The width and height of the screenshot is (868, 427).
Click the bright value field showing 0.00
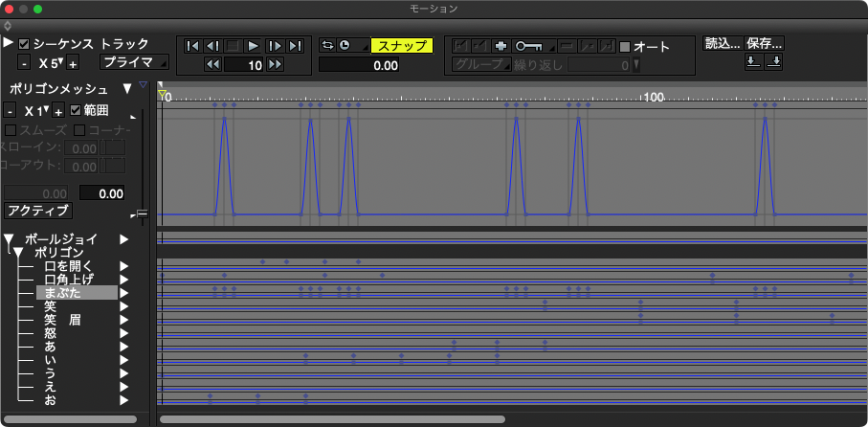102,192
